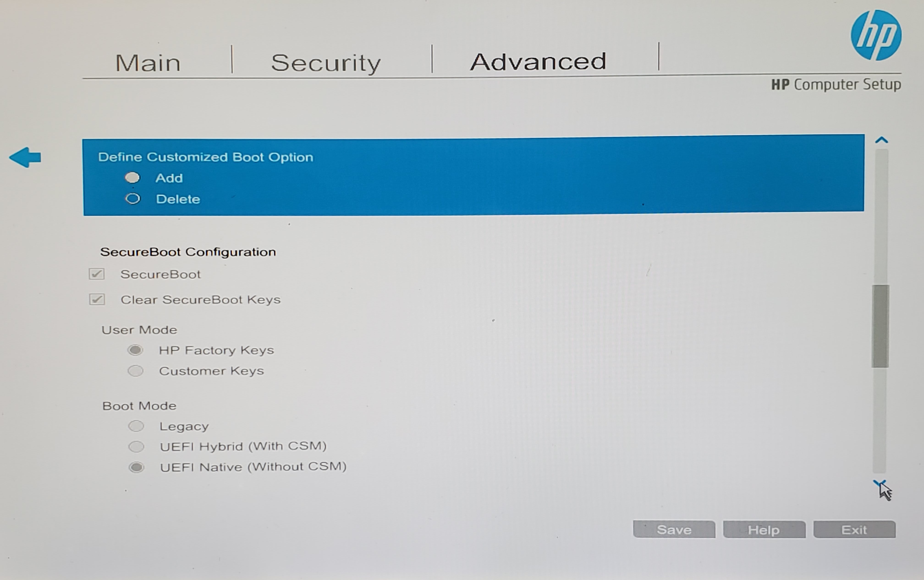Viewport: 924px width, 580px height.
Task: Choose UEFI Hybrid (With CSM) boot mode
Action: [x=136, y=447]
